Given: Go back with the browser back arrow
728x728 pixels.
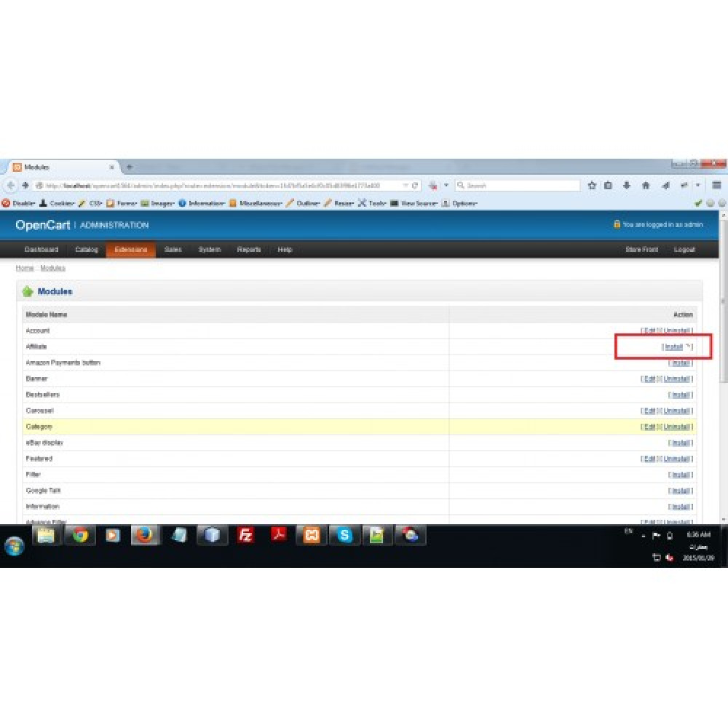Looking at the screenshot, I should (10, 185).
